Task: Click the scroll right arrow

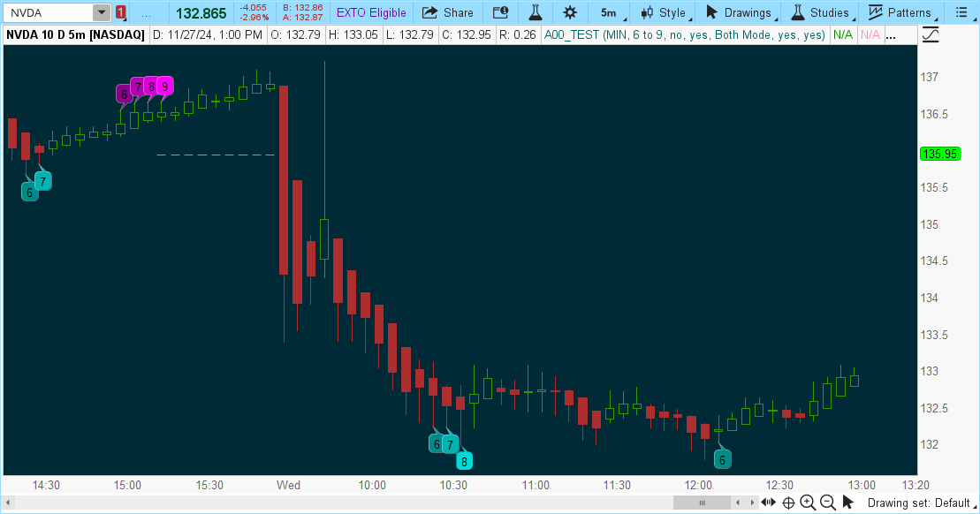Action: coord(752,503)
